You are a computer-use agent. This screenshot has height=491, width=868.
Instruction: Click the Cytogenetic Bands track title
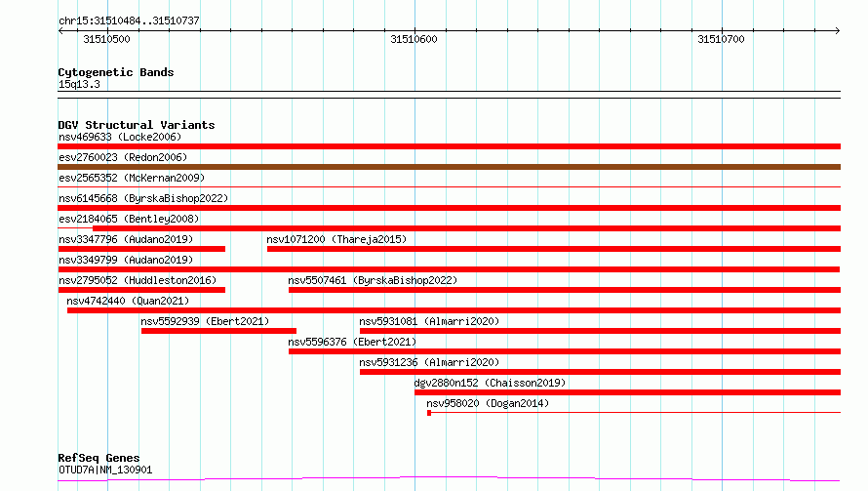pos(116,72)
